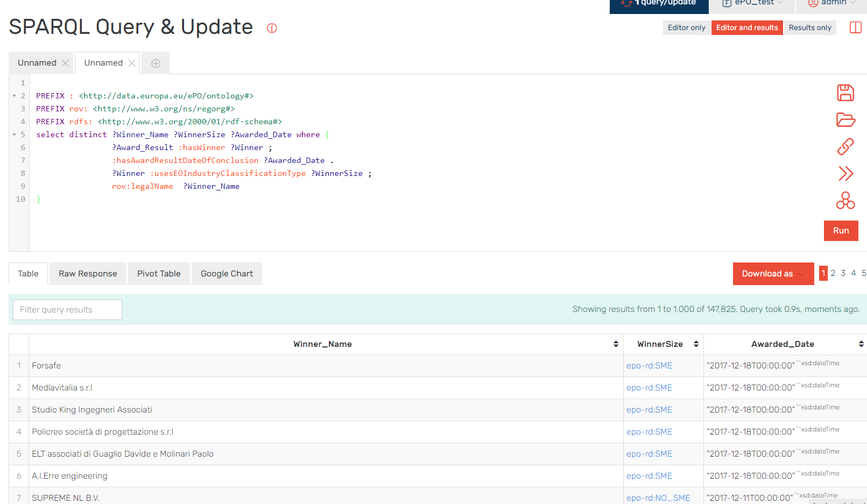Open saved queries folder icon
This screenshot has width=867, height=504.
coord(845,119)
